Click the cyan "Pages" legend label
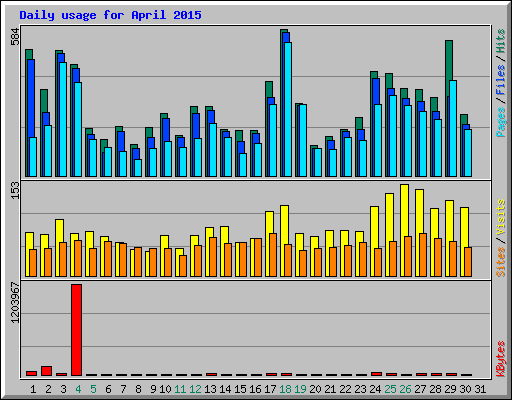512x400 pixels. [x=500, y=122]
